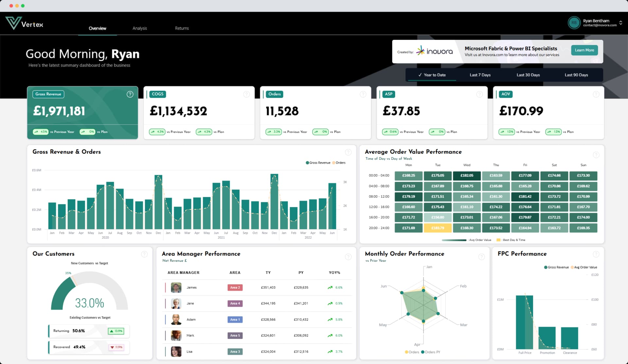Select Jane's profile thumbnail in Area Manager table

(x=176, y=303)
